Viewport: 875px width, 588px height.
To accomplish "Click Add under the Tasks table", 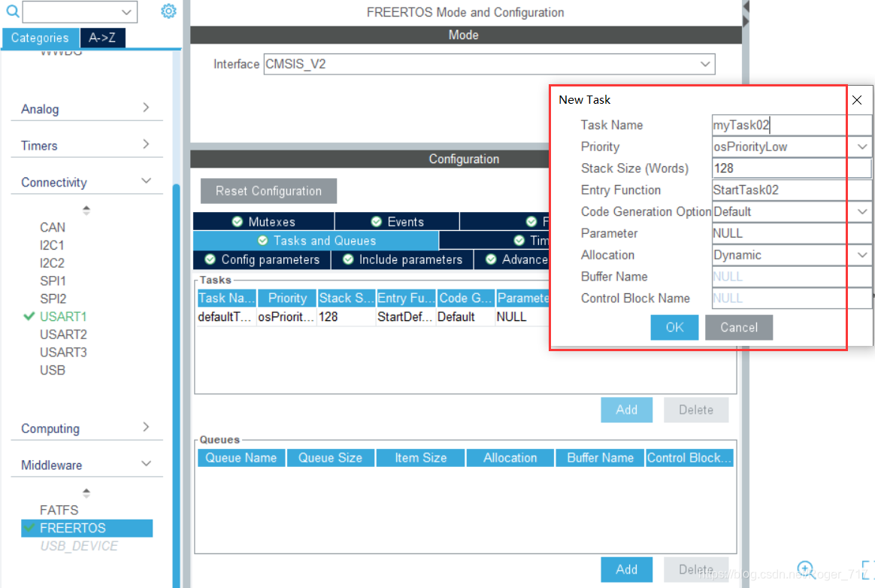I will point(627,410).
